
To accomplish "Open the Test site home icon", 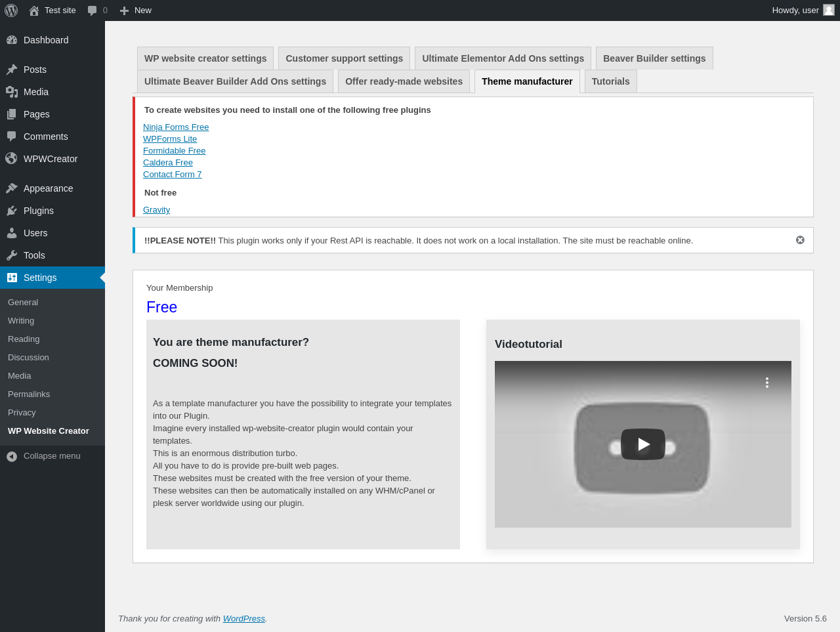I will [34, 11].
